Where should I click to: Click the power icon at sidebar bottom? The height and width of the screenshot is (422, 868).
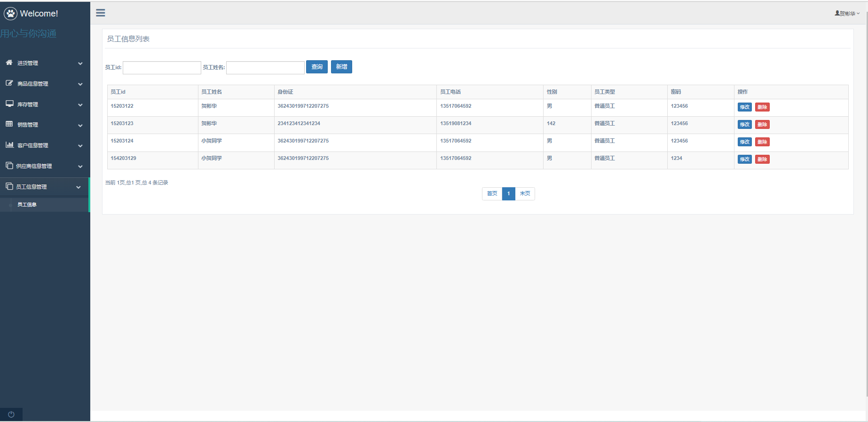[x=11, y=414]
